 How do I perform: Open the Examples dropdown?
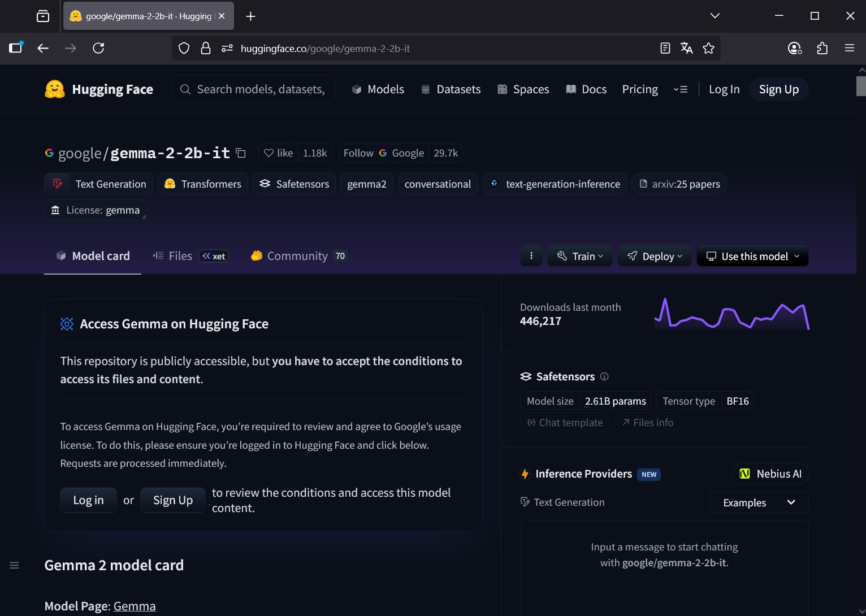coord(759,502)
